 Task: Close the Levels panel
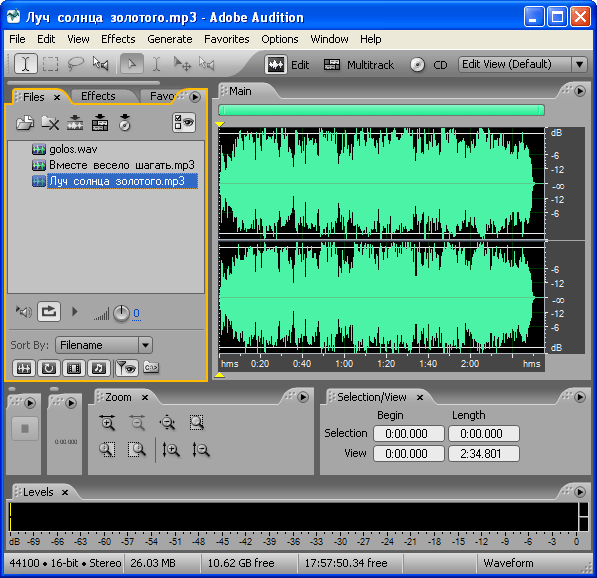(x=65, y=493)
